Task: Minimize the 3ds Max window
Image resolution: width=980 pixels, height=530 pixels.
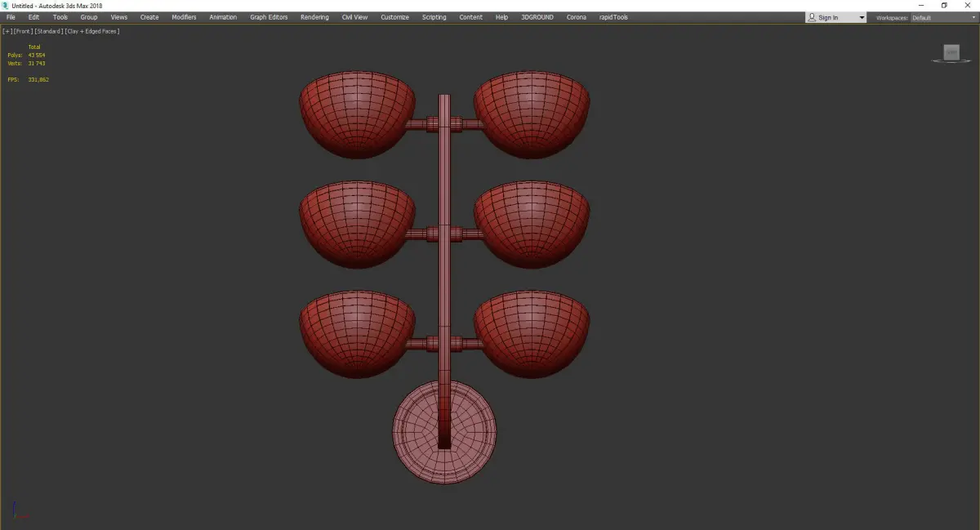Action: pyautogui.click(x=921, y=5)
